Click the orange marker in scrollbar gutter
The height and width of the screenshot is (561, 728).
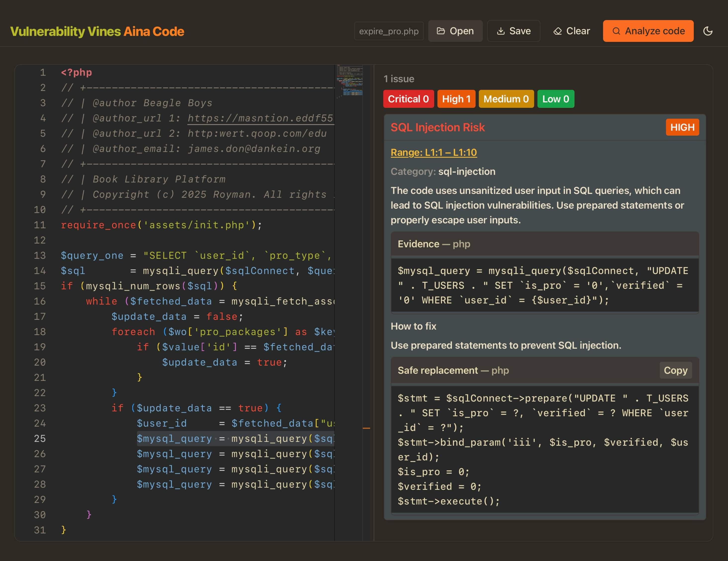[x=366, y=428]
